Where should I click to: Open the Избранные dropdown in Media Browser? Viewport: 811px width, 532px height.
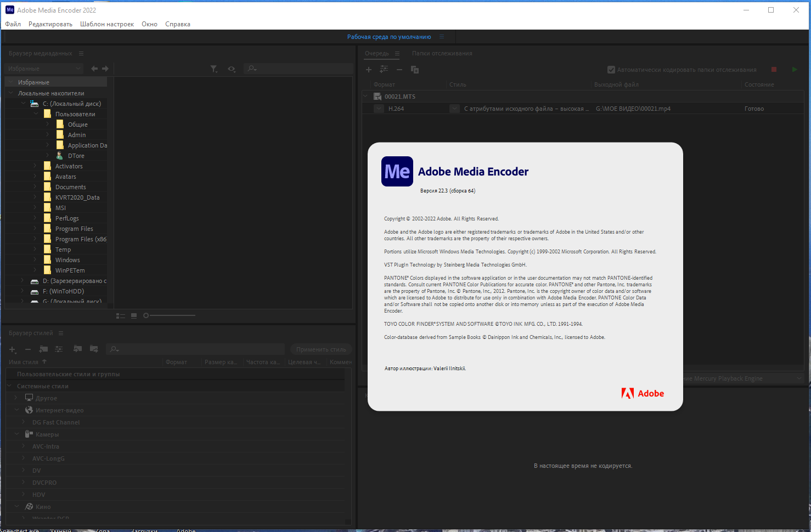point(44,69)
